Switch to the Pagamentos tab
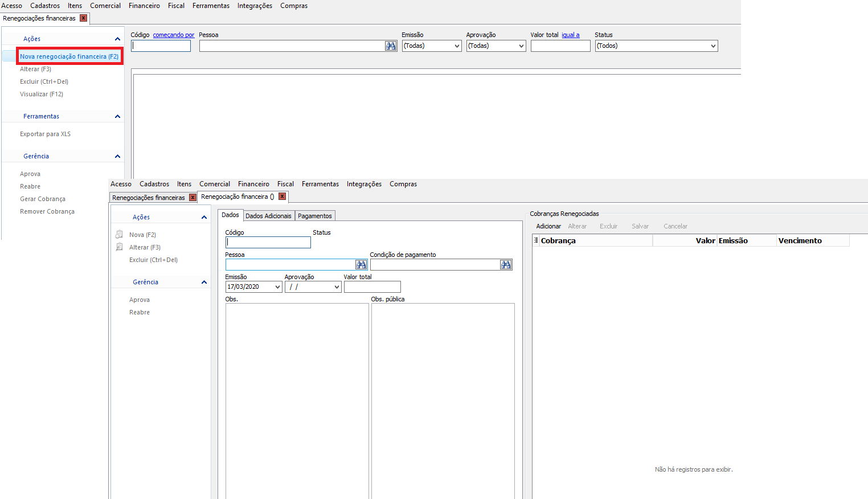The height and width of the screenshot is (499, 868). coord(315,216)
